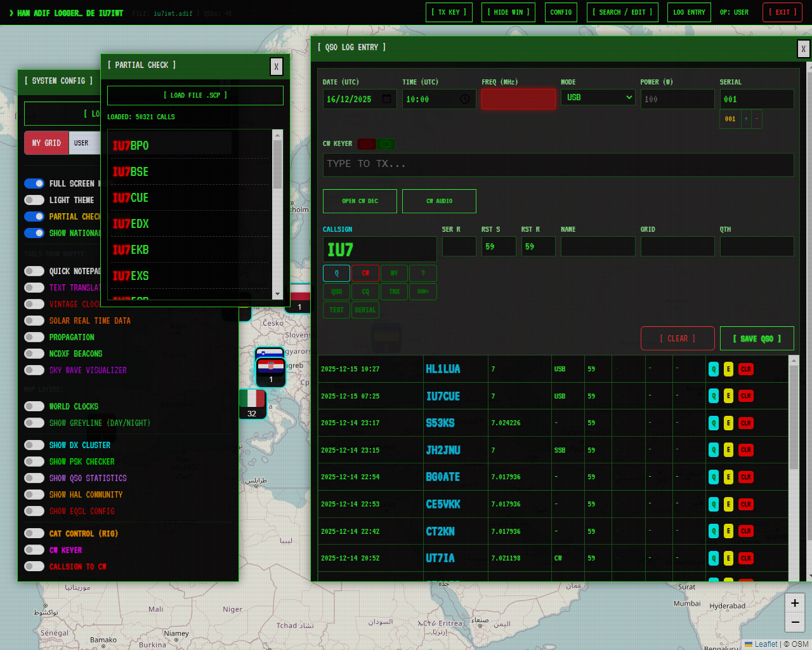Viewport: 812px width, 650px height.
Task: Click the Save QSO button
Action: [757, 338]
